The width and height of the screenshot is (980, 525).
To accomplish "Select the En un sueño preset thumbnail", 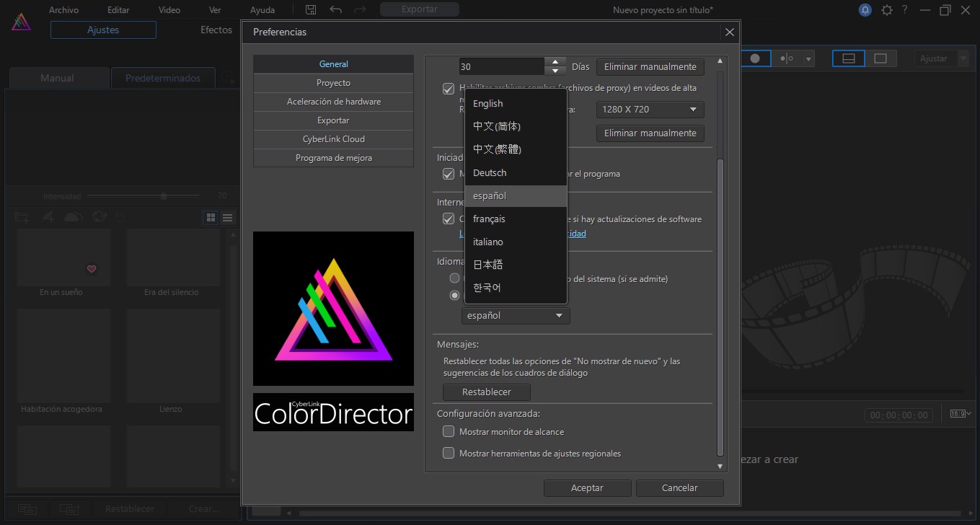I will point(63,257).
